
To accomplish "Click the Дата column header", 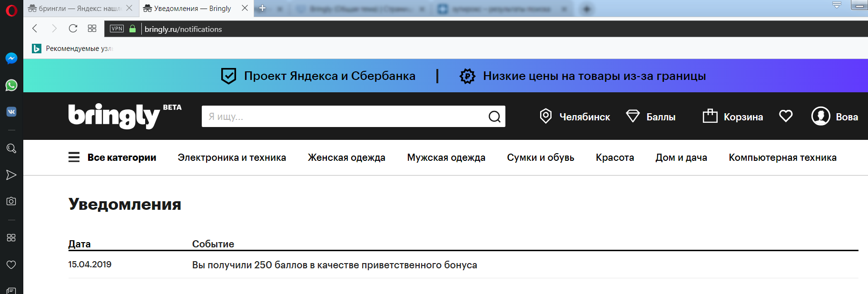I will [79, 244].
